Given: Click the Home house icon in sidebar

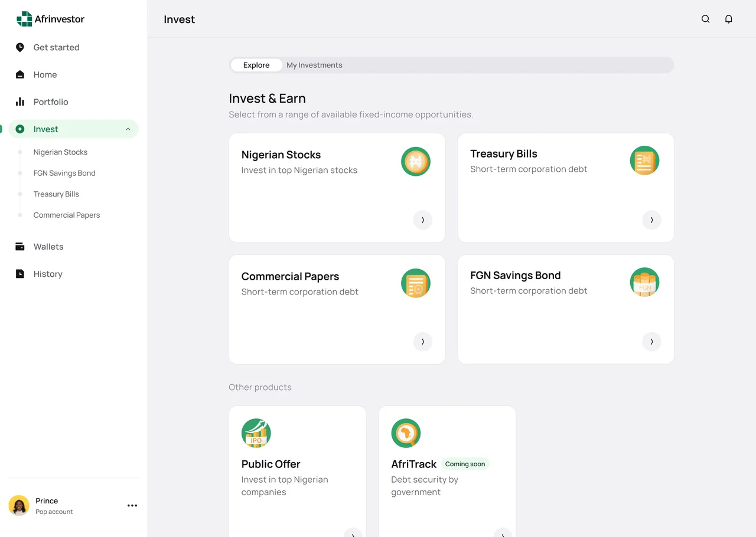Looking at the screenshot, I should point(20,74).
